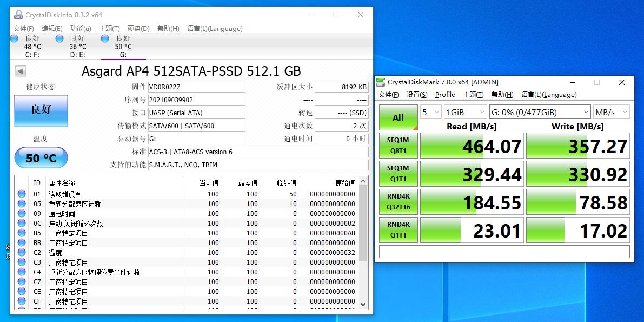644x322 pixels.
Task: Click the blue disk icon beside attribute B5 厂商特定项目
Action: 21,233
